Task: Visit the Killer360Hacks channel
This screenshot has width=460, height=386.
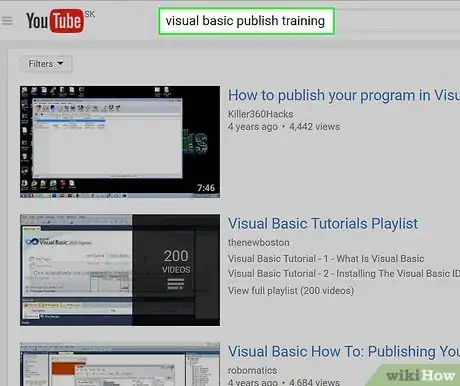Action: pos(260,114)
